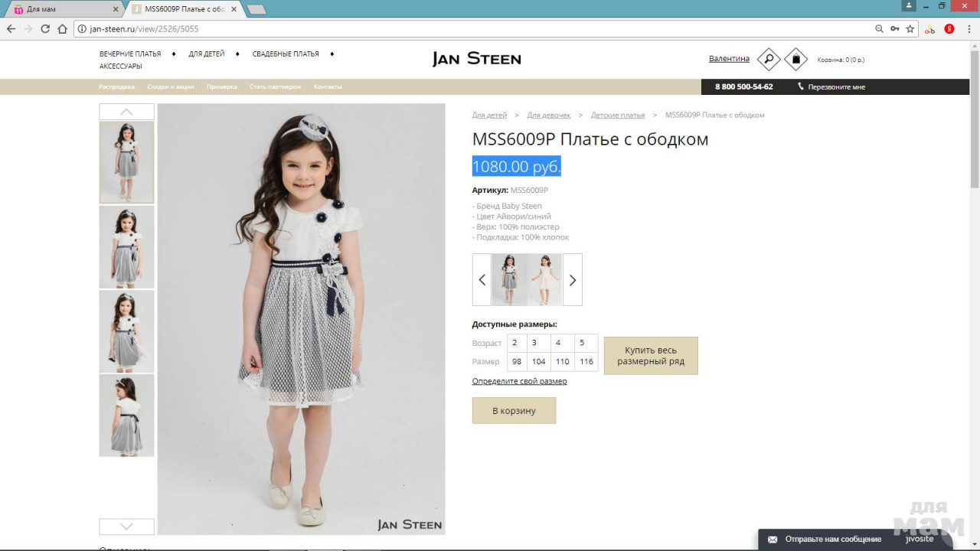
Task: Select size 98 for age 2
Action: tap(517, 361)
